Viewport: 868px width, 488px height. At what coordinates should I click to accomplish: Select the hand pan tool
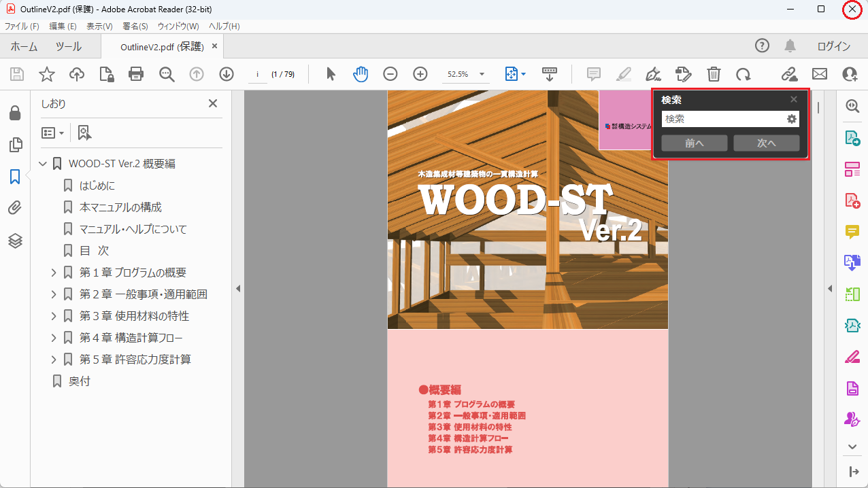tap(361, 74)
